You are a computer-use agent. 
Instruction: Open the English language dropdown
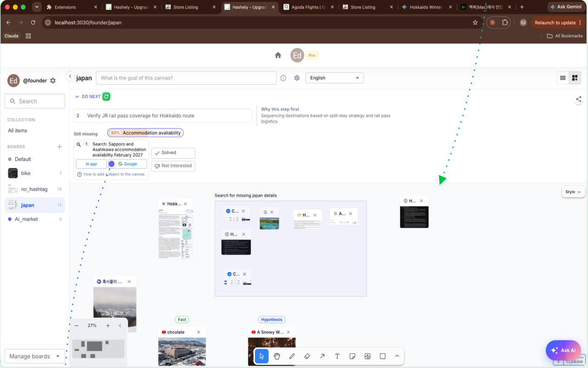click(x=334, y=78)
